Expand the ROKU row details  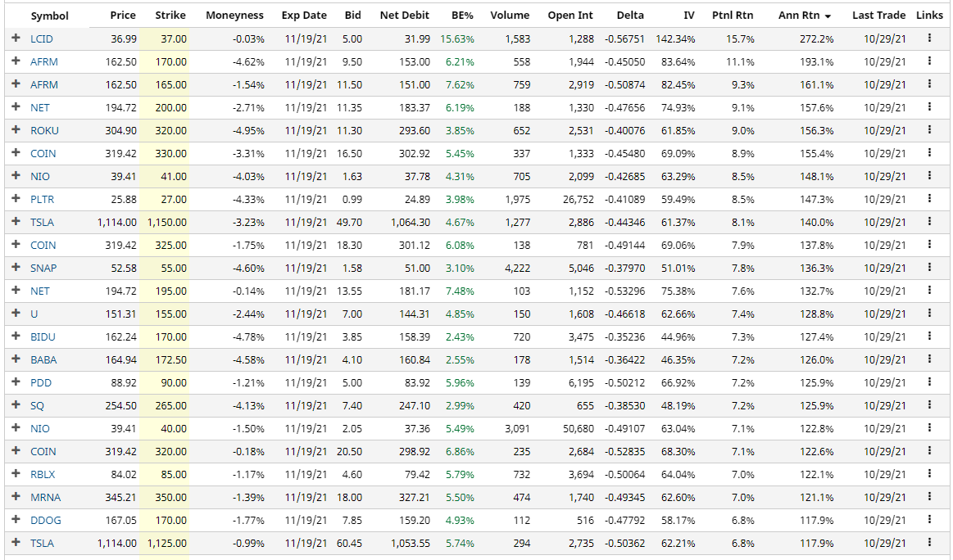pos(16,129)
